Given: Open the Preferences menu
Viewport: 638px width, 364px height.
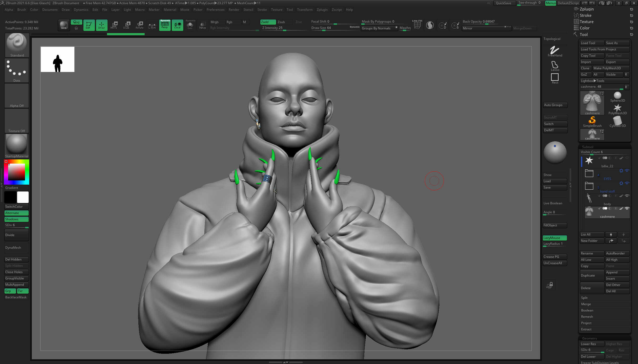Looking at the screenshot, I should (215, 10).
